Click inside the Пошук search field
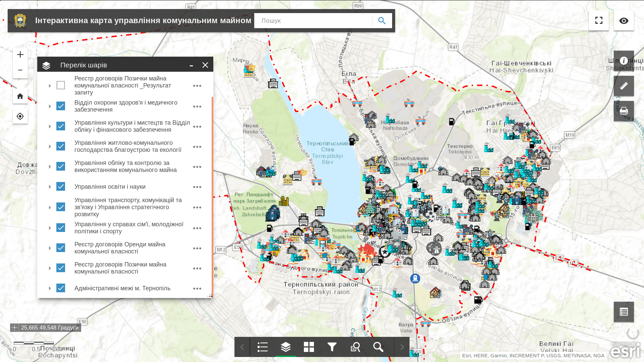644x362 pixels. (312, 20)
